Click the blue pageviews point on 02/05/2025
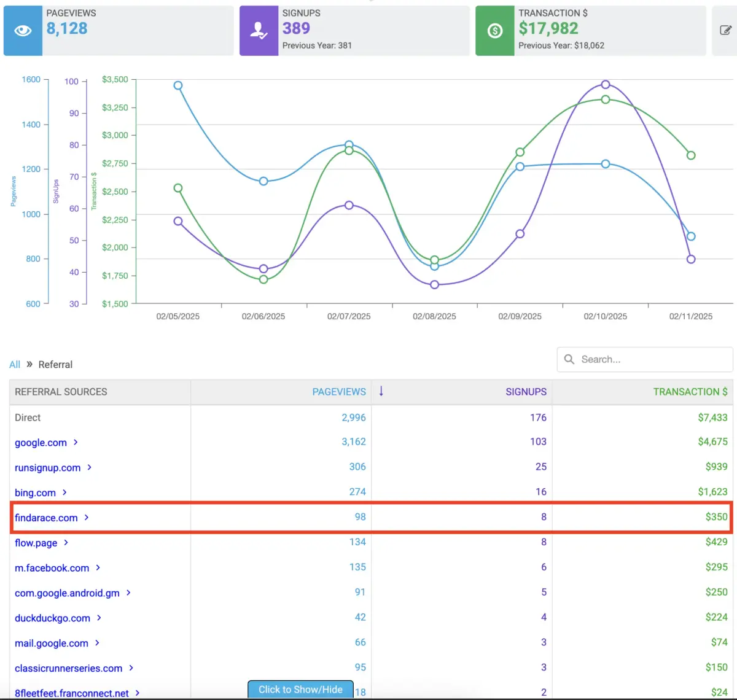 pyautogui.click(x=178, y=85)
